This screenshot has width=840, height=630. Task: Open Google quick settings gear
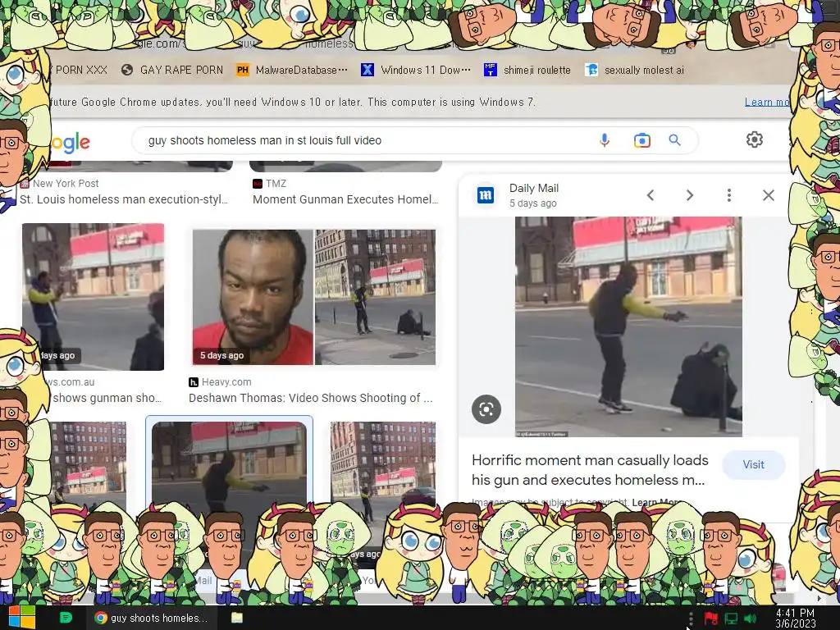(x=755, y=139)
